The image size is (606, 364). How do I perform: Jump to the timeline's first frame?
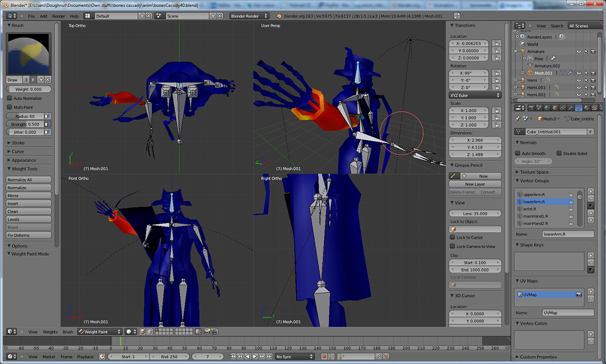click(233, 357)
